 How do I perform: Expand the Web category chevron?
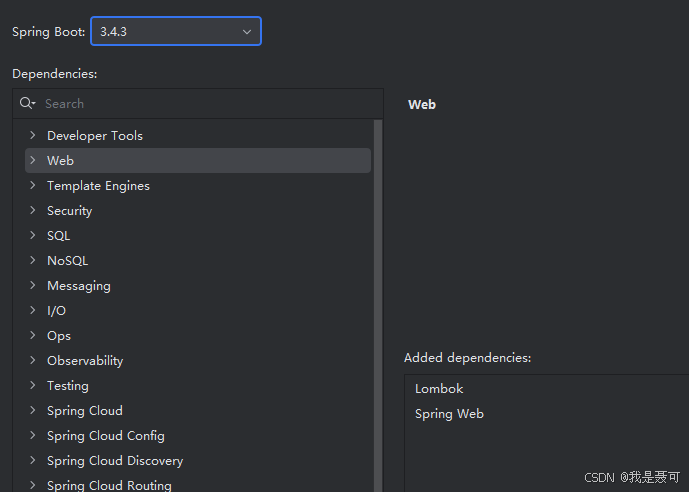click(x=33, y=160)
